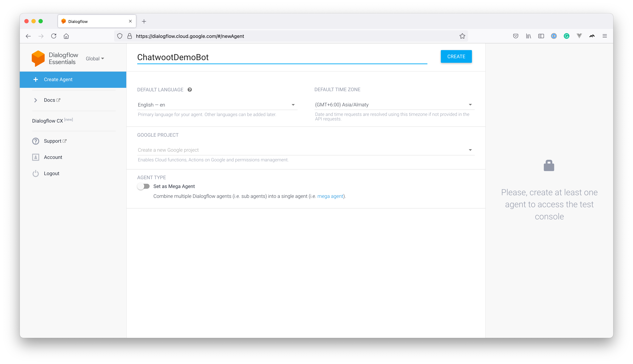
Task: Click the browser bookmark star icon
Action: pos(463,36)
